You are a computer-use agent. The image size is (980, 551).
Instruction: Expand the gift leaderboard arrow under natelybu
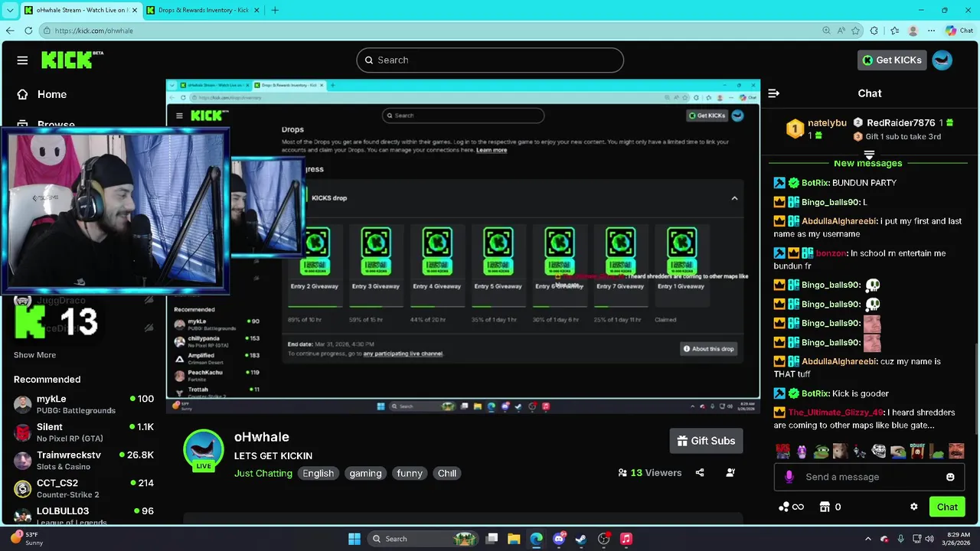coord(869,154)
